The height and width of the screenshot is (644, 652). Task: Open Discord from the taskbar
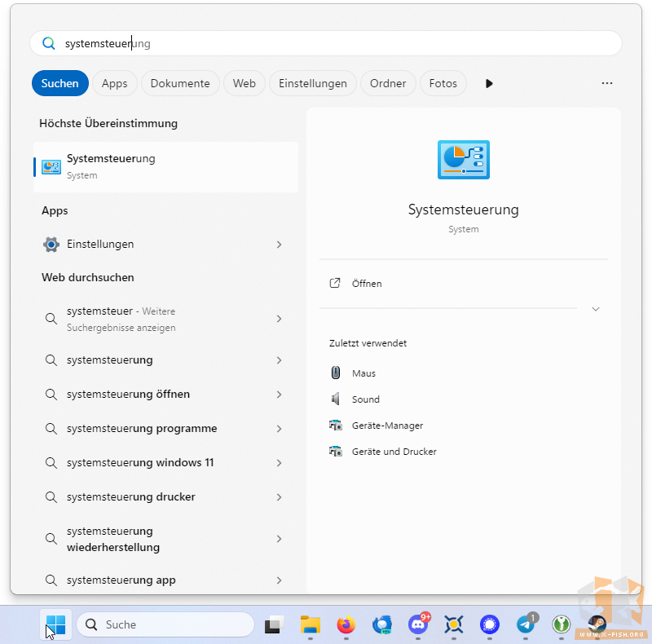(418, 624)
